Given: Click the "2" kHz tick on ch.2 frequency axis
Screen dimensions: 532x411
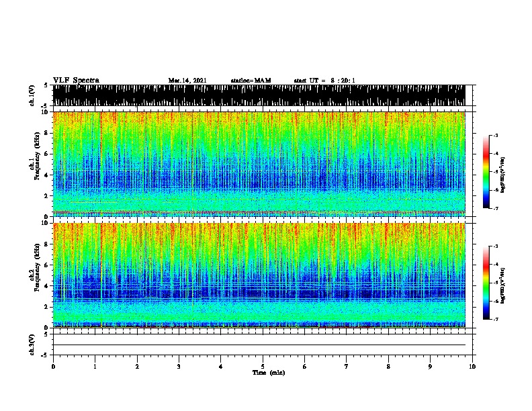Looking at the screenshot, I should tap(46, 307).
